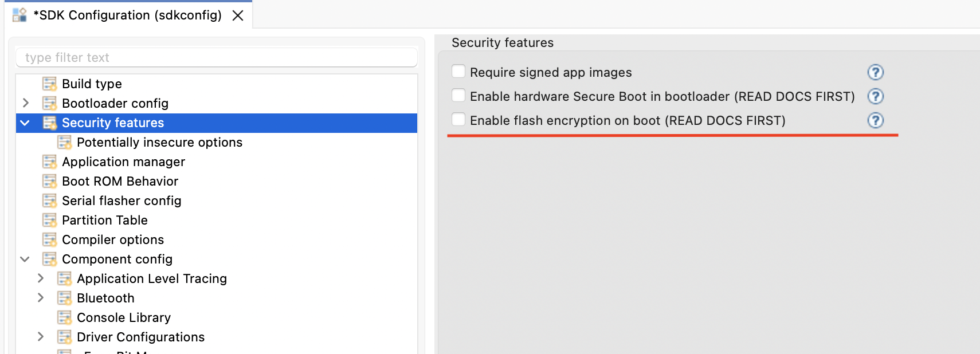Enable flash encryption on boot
The image size is (980, 354).
click(458, 119)
